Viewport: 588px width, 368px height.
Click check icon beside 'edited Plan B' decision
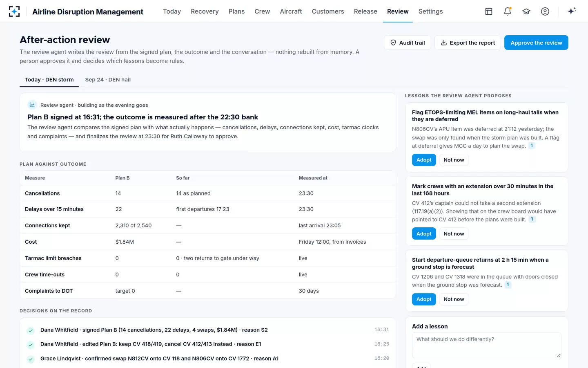[x=31, y=345]
